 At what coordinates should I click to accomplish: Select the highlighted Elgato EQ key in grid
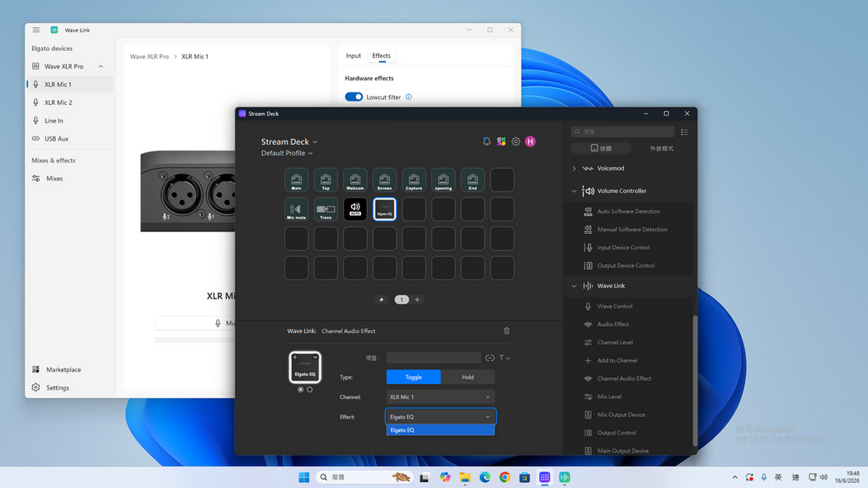[x=384, y=210]
